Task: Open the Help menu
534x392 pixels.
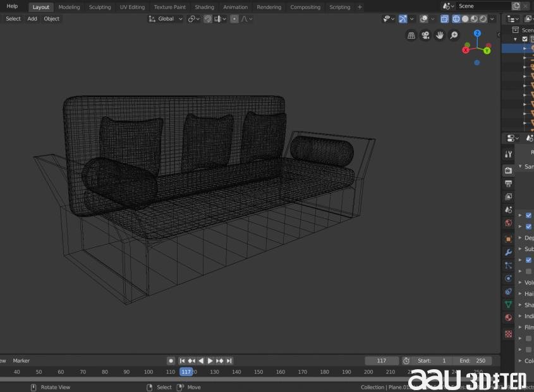Action: (x=12, y=6)
